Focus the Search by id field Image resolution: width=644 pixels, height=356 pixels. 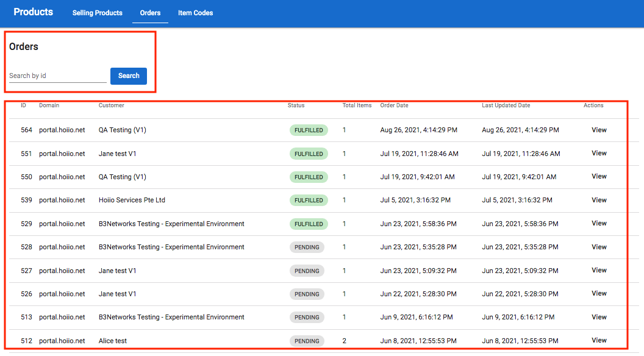click(x=58, y=76)
